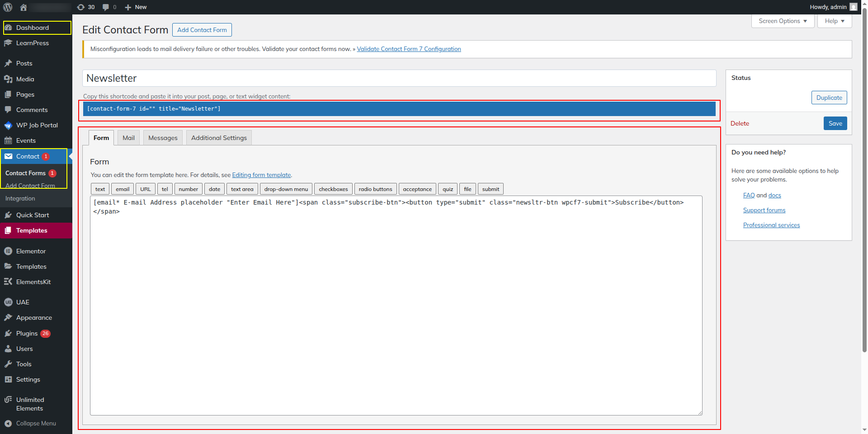This screenshot has width=868, height=434.
Task: Switch to the Additional Settings tab
Action: [219, 138]
